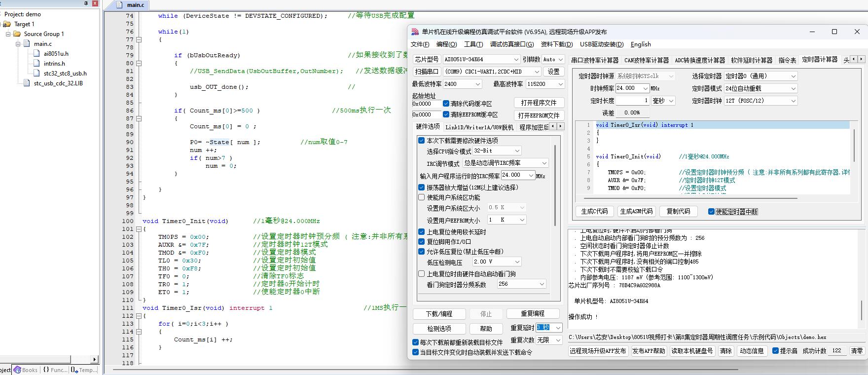Screen dimensions: 868x375
Task: Open the COM9 serial port dropdown
Action: point(492,72)
